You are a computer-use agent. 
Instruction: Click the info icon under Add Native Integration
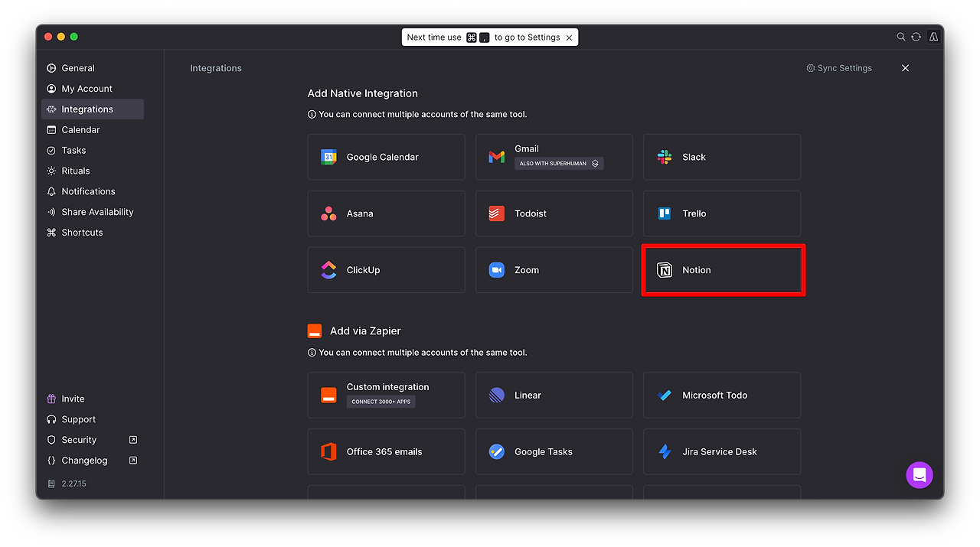pos(312,115)
